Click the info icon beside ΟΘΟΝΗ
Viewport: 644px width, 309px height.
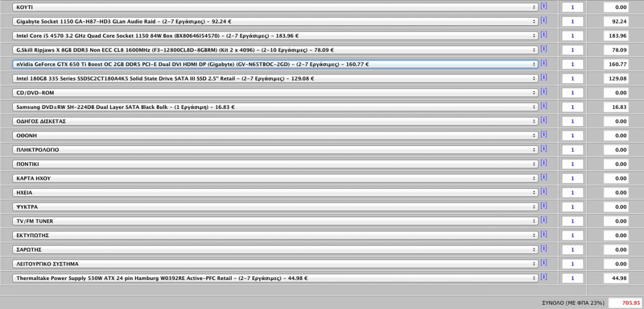544,135
